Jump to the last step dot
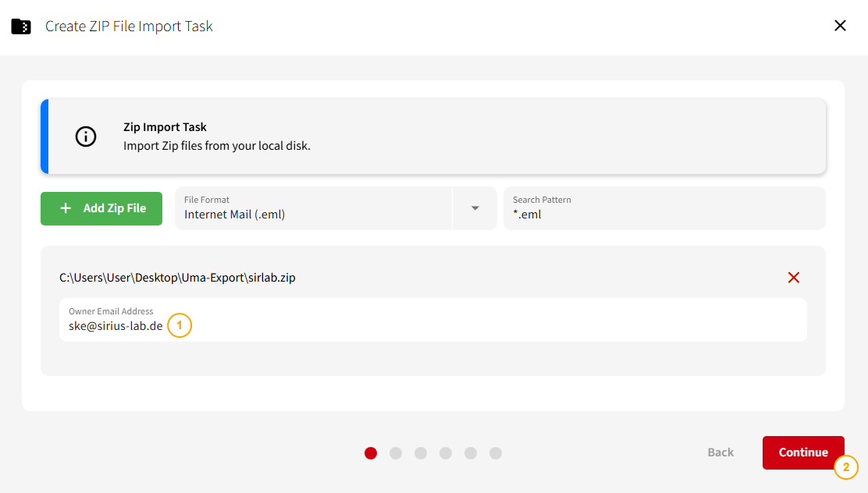 [x=496, y=453]
